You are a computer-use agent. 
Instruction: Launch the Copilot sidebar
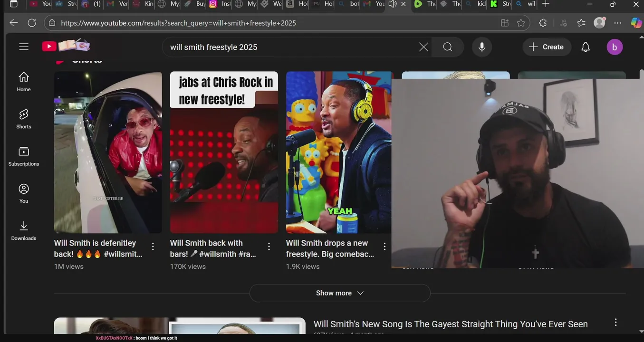[636, 23]
